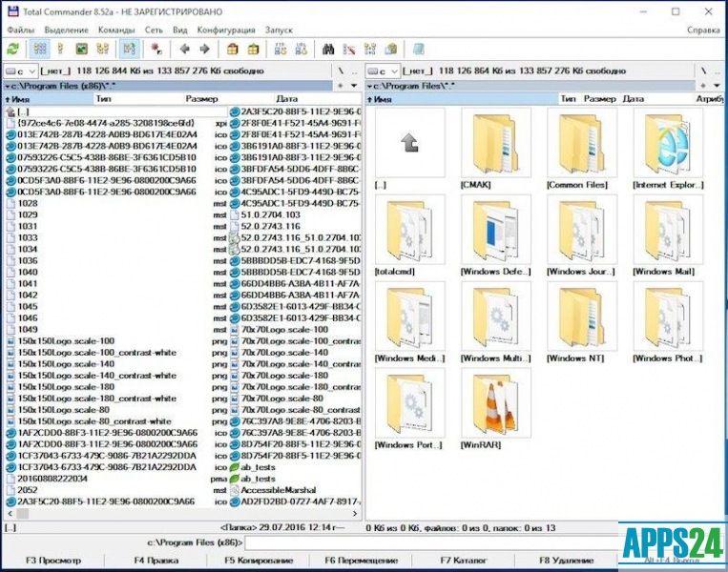
Task: Open right panel directory history arrow
Action: pos(717,86)
